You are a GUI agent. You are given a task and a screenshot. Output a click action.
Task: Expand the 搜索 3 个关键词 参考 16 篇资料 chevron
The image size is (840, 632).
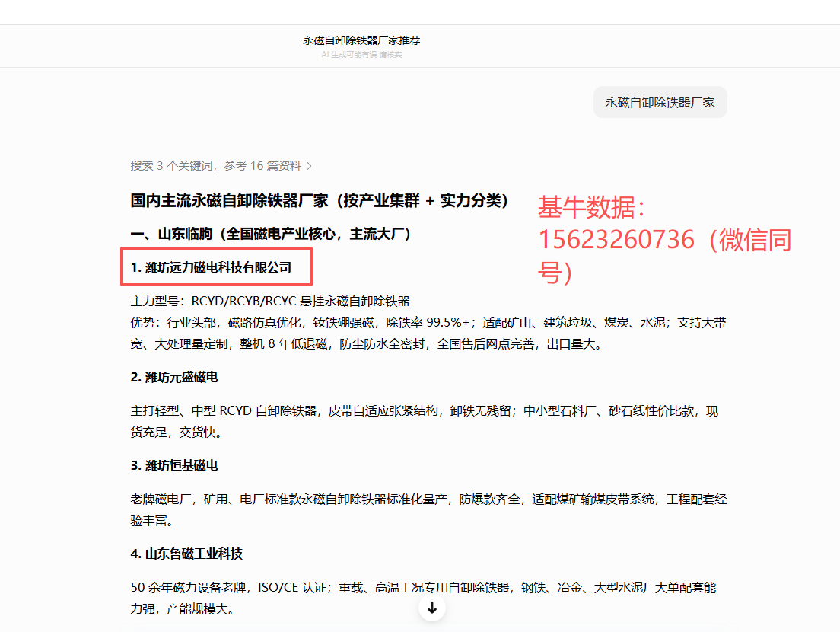(309, 166)
